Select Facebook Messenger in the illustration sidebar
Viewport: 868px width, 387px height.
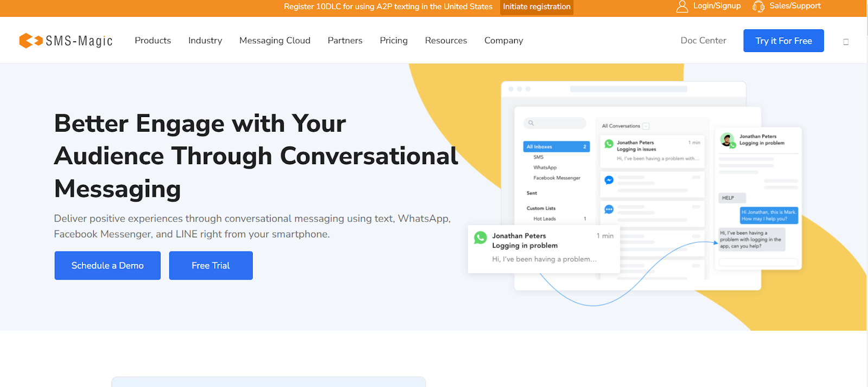click(557, 178)
